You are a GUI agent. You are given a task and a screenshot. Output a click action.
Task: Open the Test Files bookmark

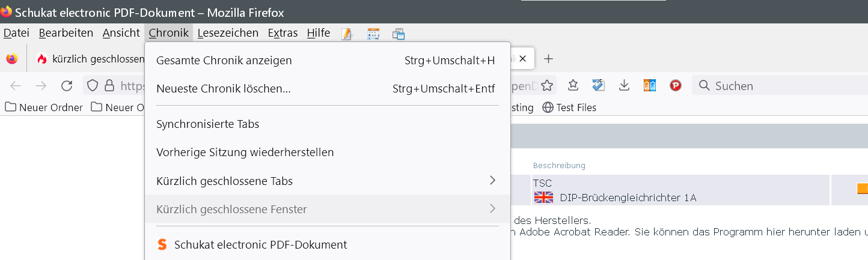pyautogui.click(x=569, y=107)
